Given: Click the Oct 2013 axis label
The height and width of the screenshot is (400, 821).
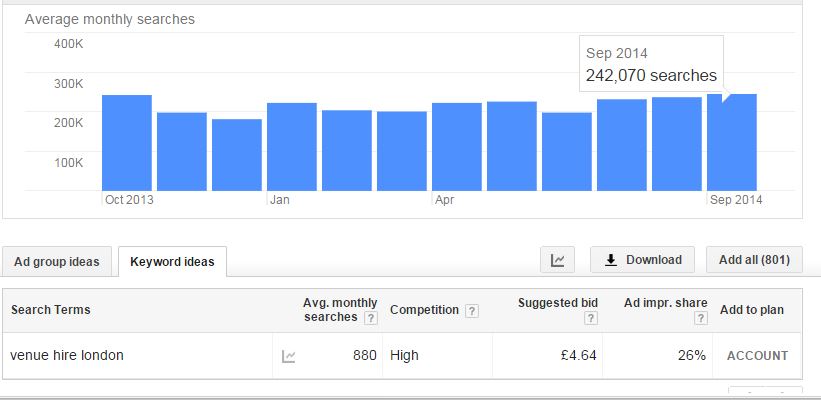Looking at the screenshot, I should pyautogui.click(x=129, y=199).
